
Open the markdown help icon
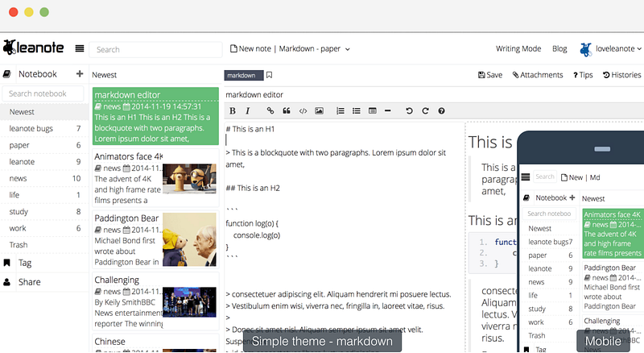pos(441,110)
